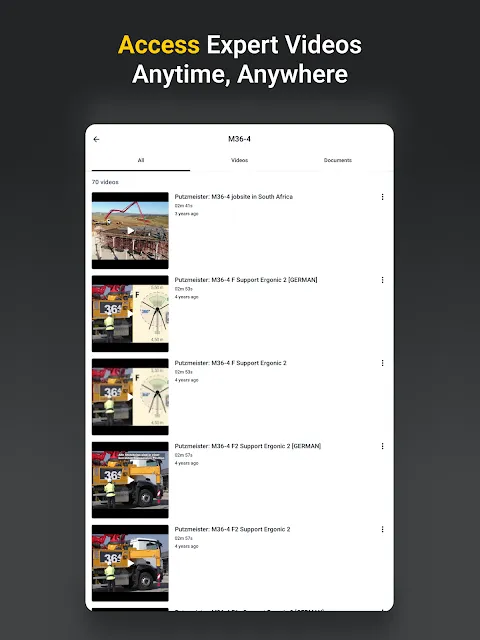Go back using the arrow icon

96,139
